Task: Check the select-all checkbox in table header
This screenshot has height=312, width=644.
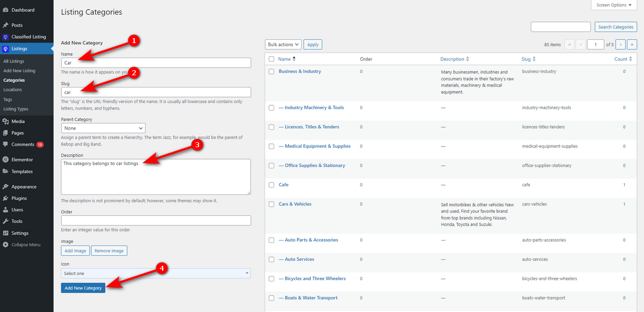Action: (x=272, y=59)
